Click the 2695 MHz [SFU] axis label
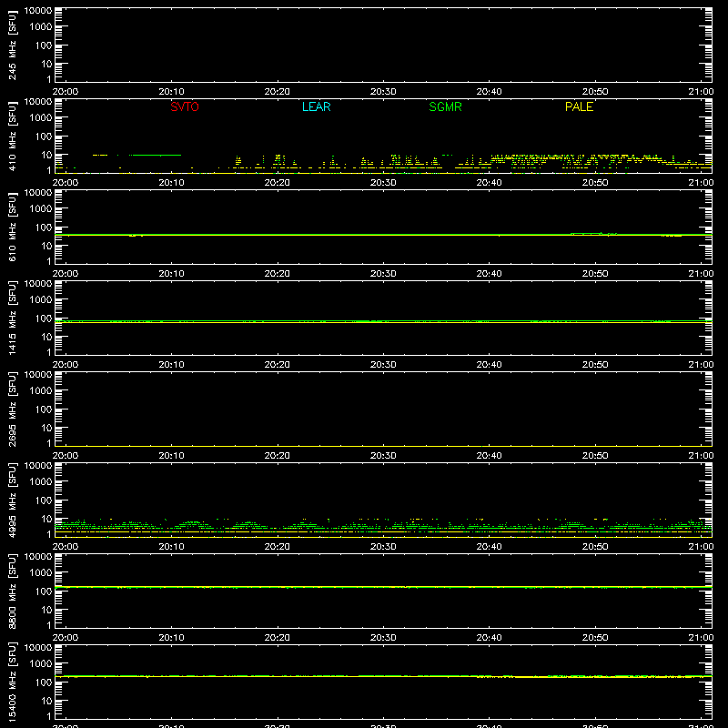Image resolution: width=728 pixels, height=728 pixels. 12,409
